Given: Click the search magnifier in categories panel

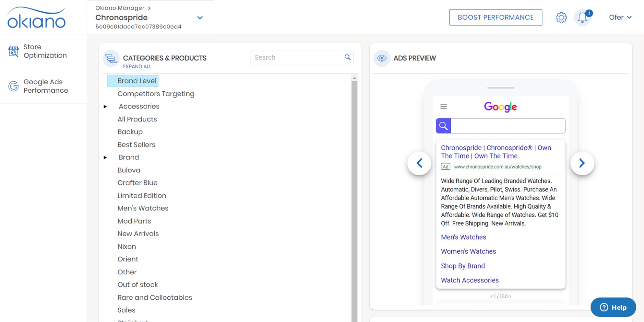Looking at the screenshot, I should tap(347, 57).
